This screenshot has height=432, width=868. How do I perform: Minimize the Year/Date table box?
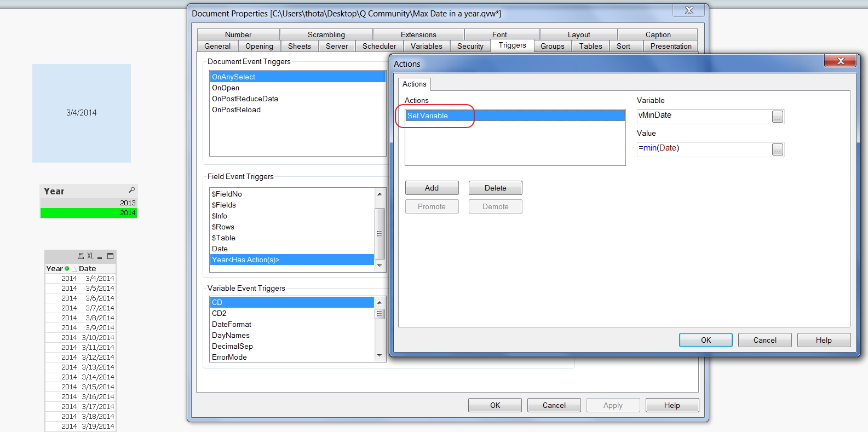click(100, 256)
